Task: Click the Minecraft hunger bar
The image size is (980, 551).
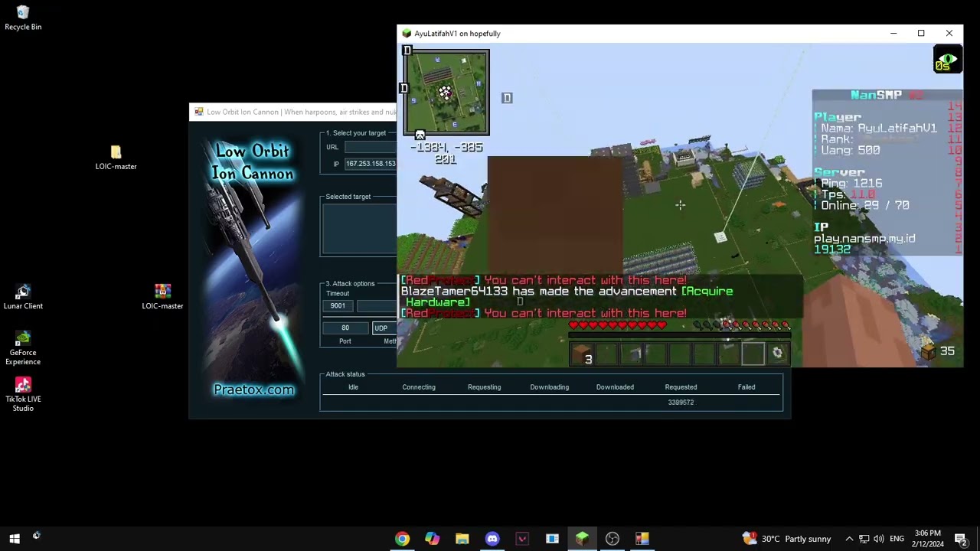Action: pyautogui.click(x=741, y=326)
